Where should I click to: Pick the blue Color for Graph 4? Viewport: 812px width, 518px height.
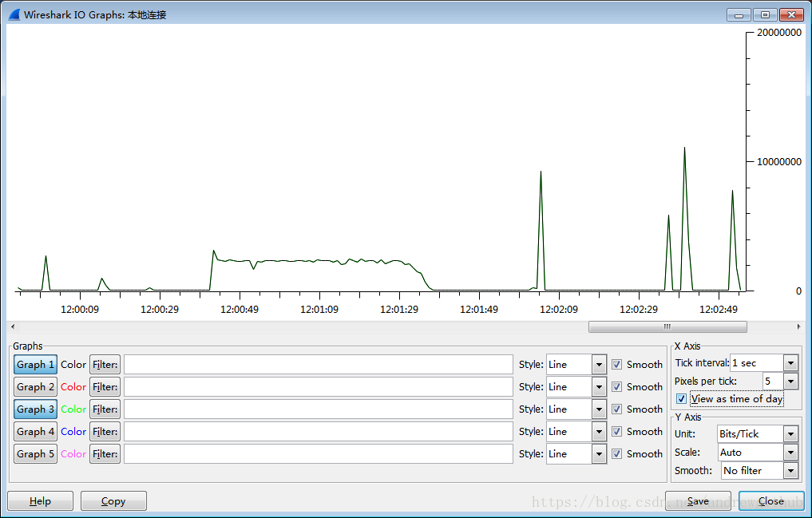coord(73,431)
